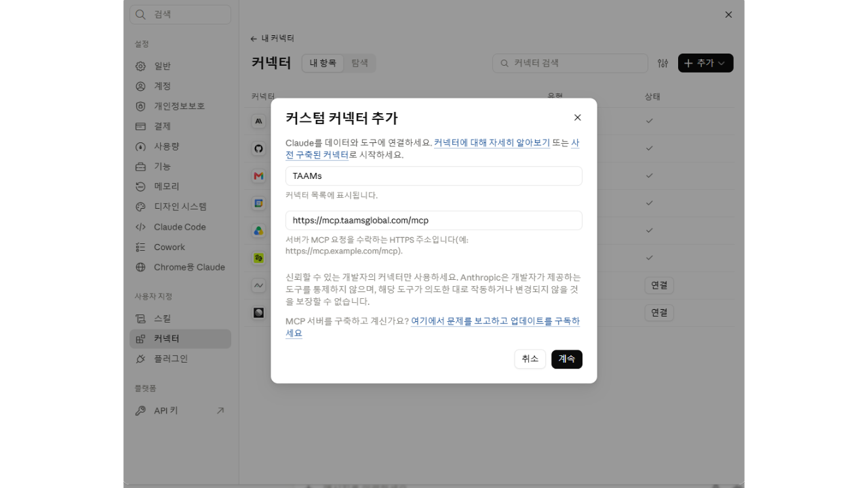This screenshot has height=488, width=868.
Task: Open the 추가 dropdown button
Action: (706, 63)
